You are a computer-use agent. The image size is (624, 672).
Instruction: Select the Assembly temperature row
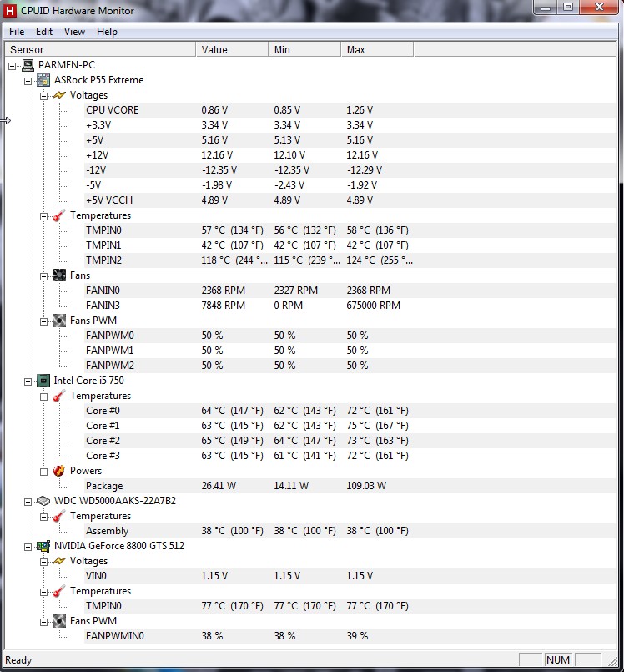coord(350,531)
